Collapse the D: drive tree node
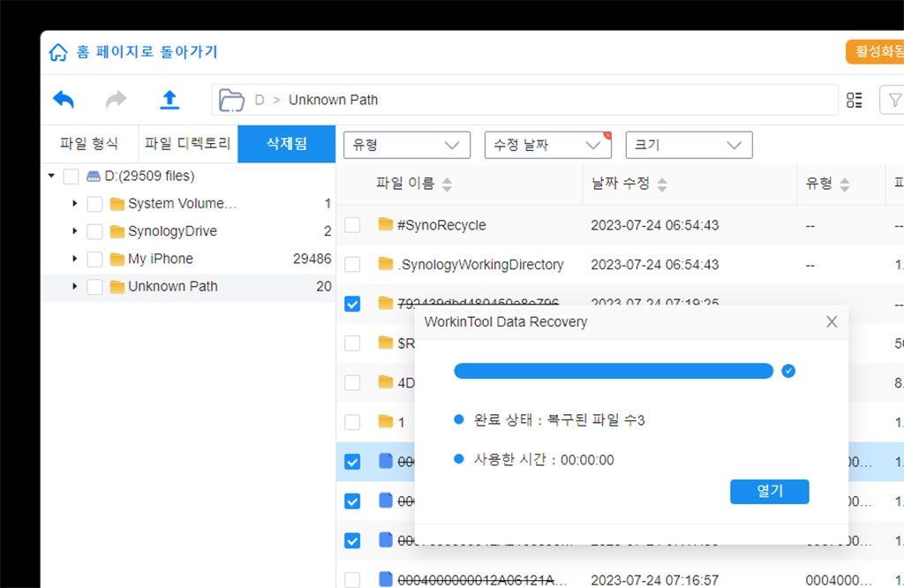904x588 pixels. pos(51,176)
